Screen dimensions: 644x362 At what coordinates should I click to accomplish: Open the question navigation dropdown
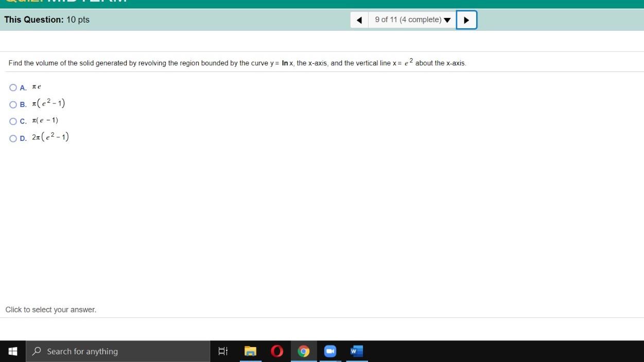pyautogui.click(x=446, y=20)
